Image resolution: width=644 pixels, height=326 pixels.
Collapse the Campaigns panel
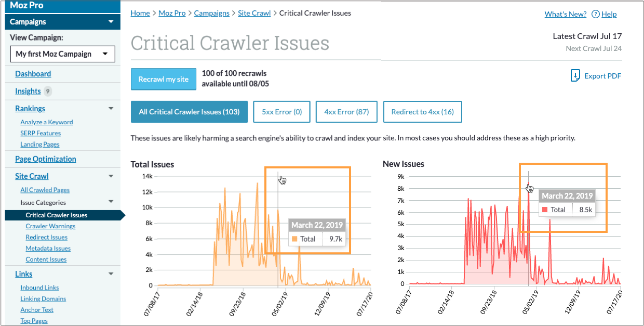[111, 22]
